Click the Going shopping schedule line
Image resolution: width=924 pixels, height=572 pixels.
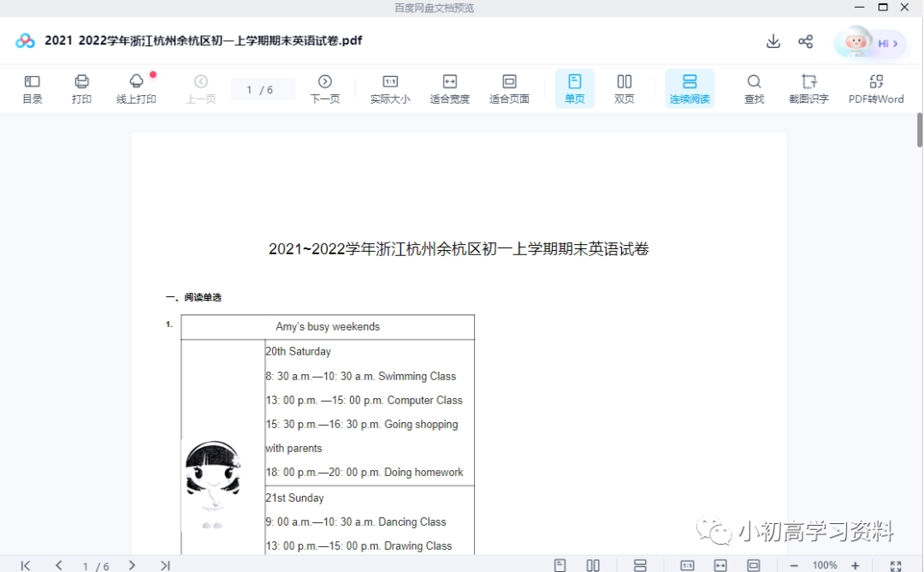361,425
